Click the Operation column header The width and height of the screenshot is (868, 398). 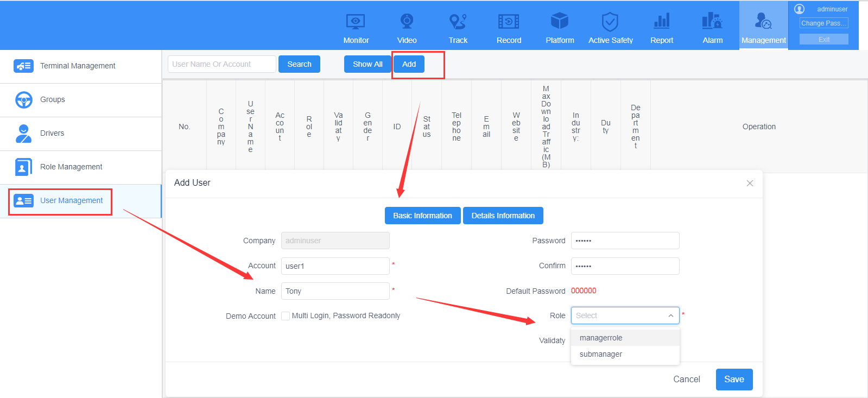[x=759, y=127]
